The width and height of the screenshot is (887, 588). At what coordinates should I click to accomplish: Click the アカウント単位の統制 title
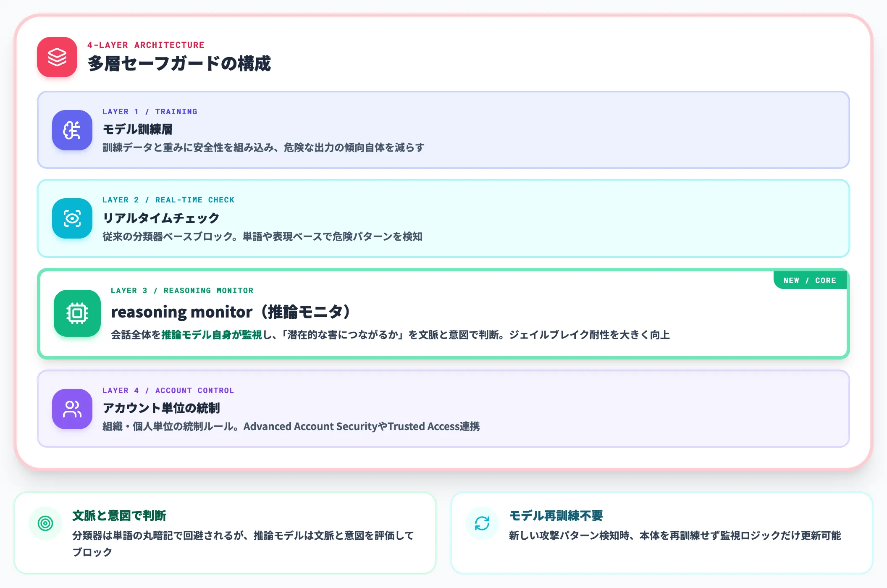pyautogui.click(x=161, y=408)
